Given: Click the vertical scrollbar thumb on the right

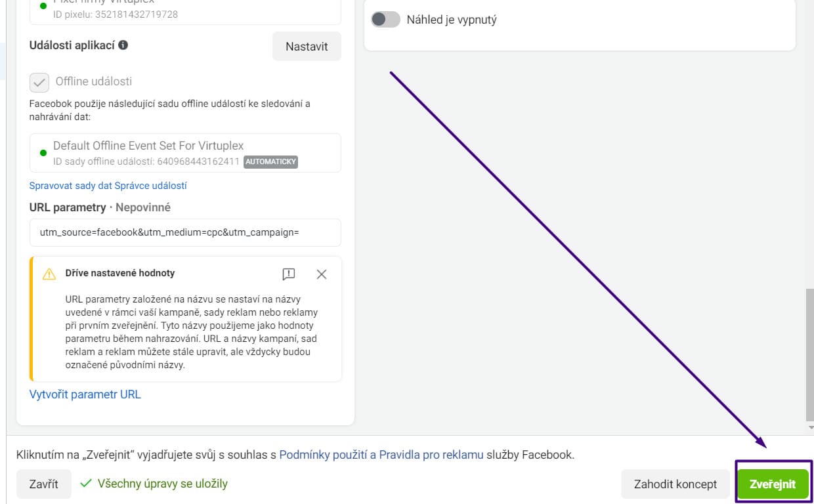Looking at the screenshot, I should pos(809,354).
